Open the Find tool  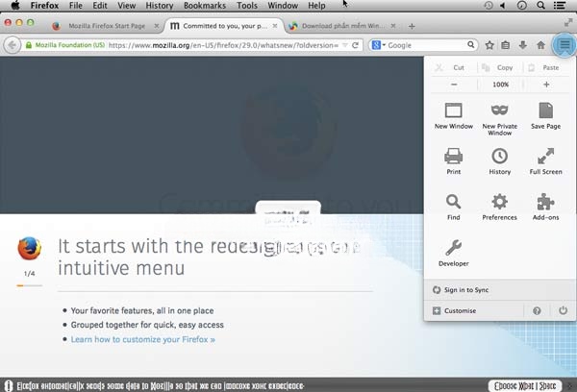453,207
